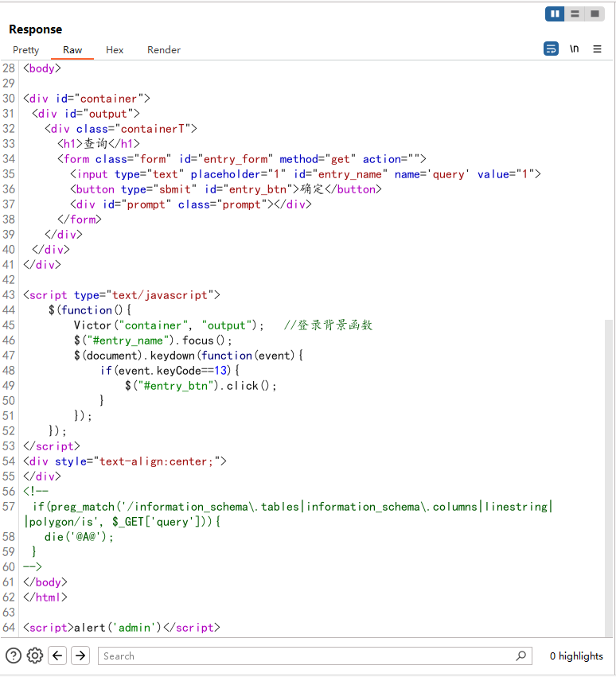Select the side-by-side layout icon
This screenshot has width=616, height=677.
pyautogui.click(x=555, y=14)
